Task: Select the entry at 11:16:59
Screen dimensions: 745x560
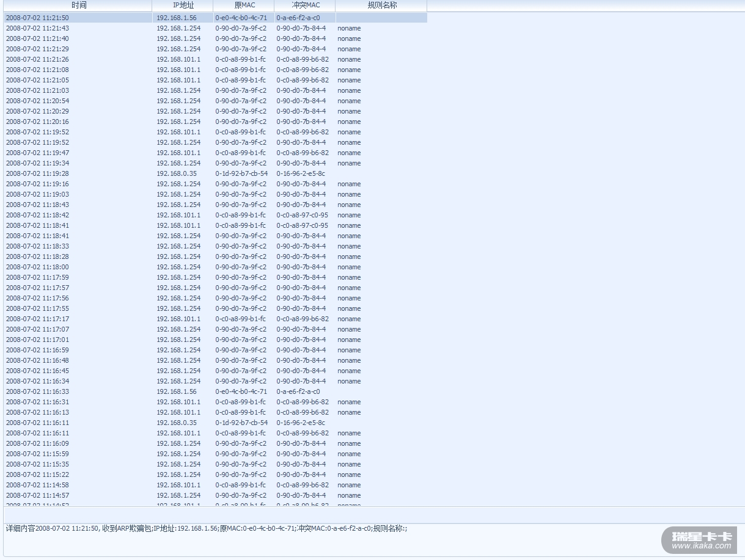Action: (216, 350)
